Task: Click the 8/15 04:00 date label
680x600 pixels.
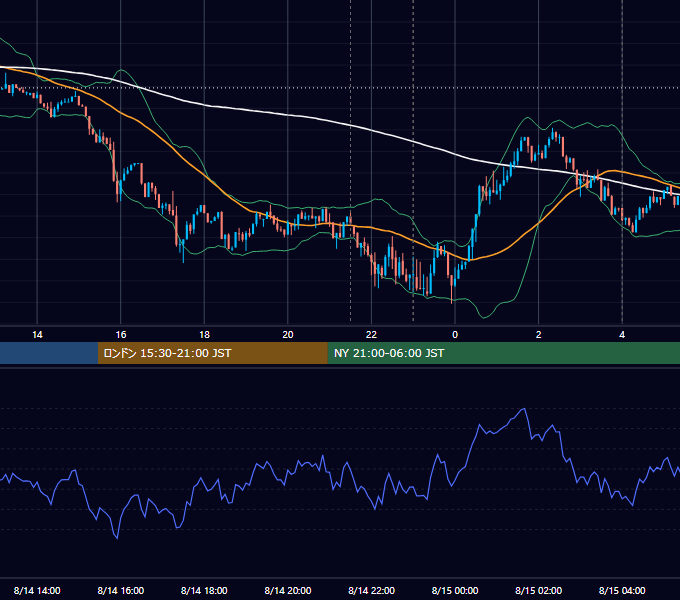Action: point(622,590)
